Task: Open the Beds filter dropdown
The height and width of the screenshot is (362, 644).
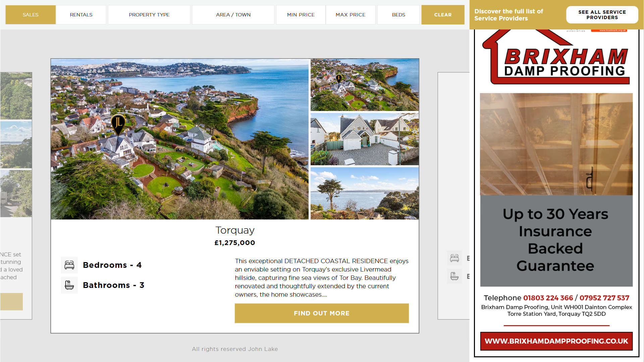Action: point(398,15)
